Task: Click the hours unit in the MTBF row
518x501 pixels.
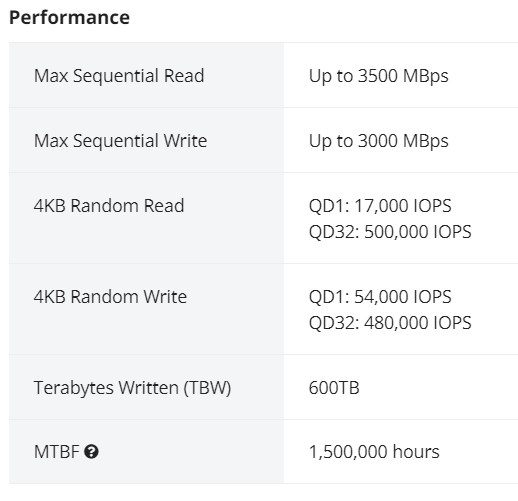Action: click(416, 452)
